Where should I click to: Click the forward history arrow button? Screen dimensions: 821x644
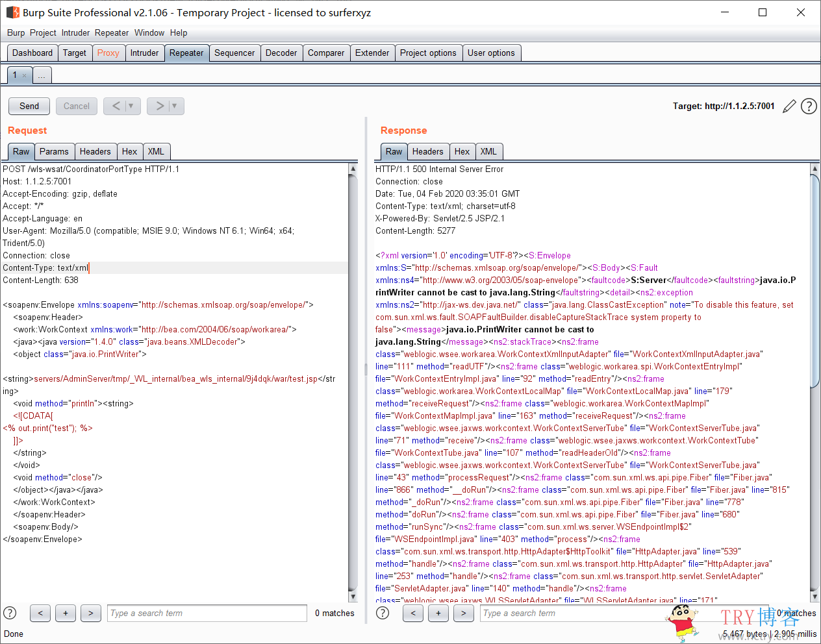[x=158, y=106]
